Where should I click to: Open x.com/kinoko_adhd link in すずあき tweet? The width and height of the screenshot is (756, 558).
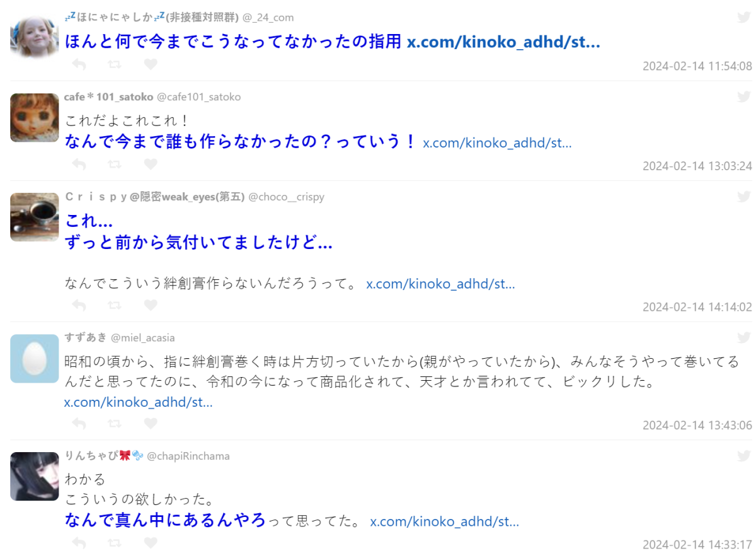(138, 402)
